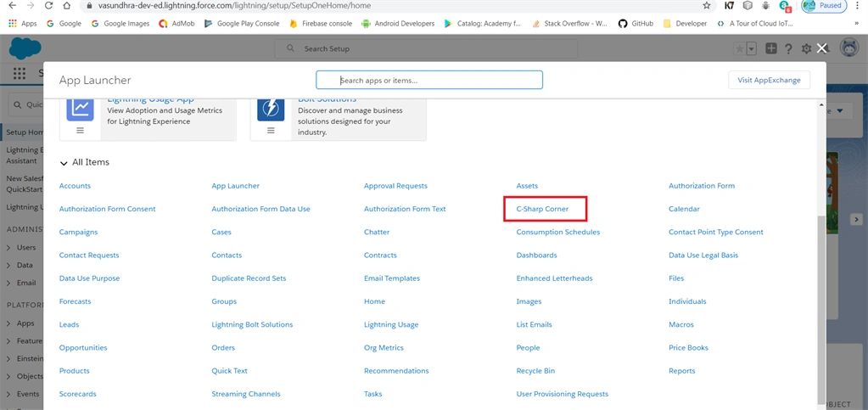Click drag handle on Lightning Usage App tile
Viewport: 868px width, 410px height.
[81, 130]
